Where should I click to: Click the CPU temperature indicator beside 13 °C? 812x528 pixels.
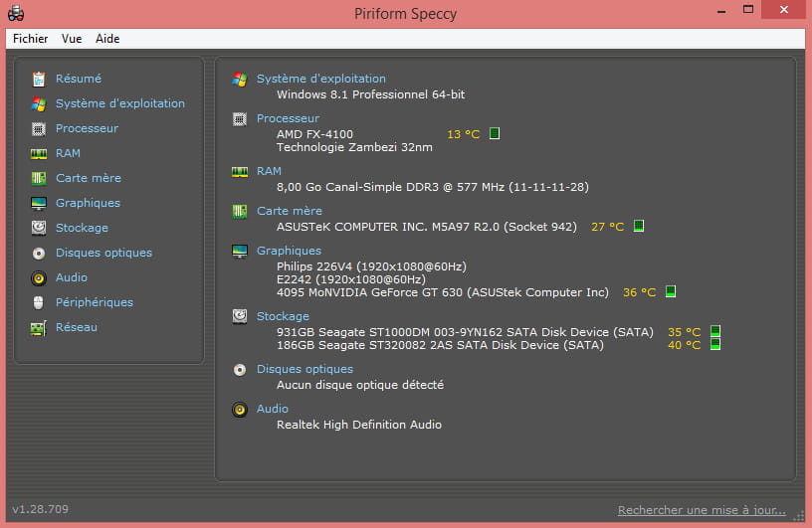pyautogui.click(x=495, y=133)
